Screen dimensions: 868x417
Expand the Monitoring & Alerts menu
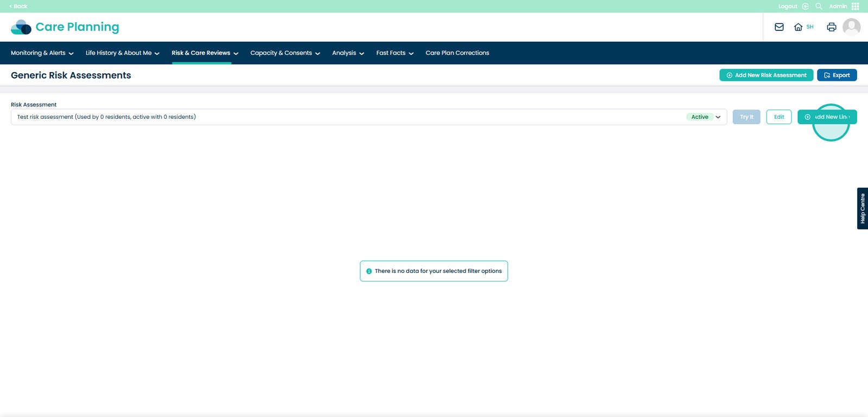coord(42,53)
